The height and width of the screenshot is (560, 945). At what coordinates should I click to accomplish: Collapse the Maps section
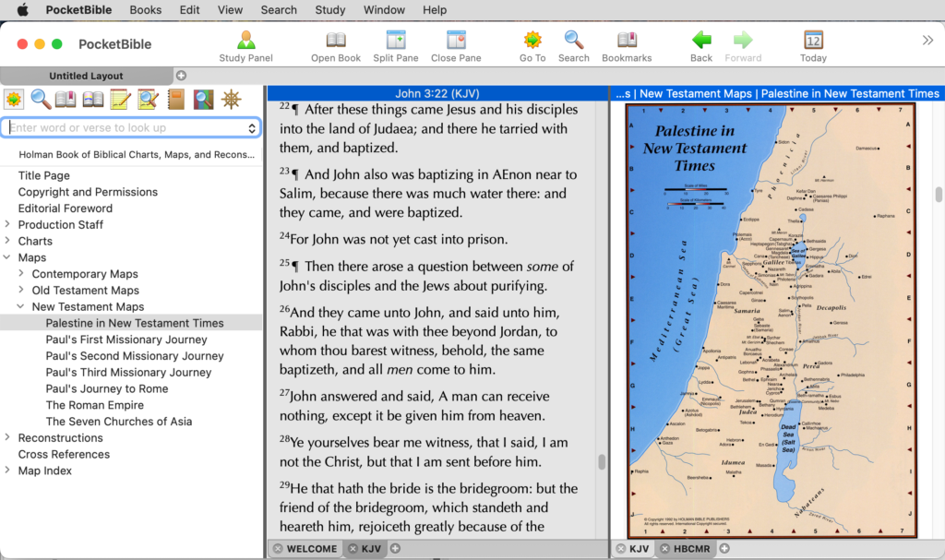7,256
